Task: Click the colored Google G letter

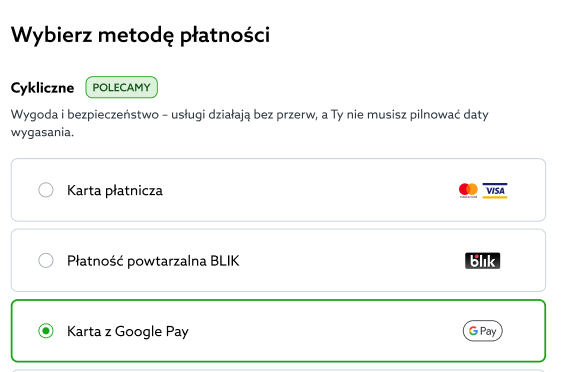Action: coord(473,331)
